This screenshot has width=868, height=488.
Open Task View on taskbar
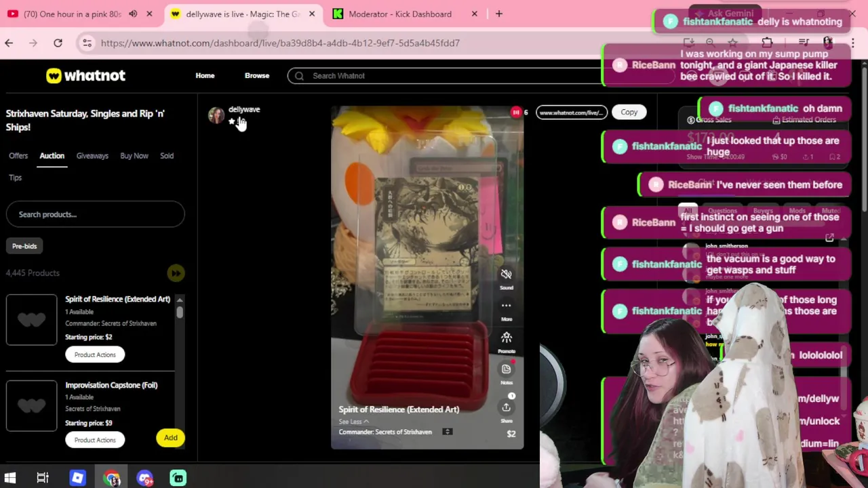click(x=43, y=478)
